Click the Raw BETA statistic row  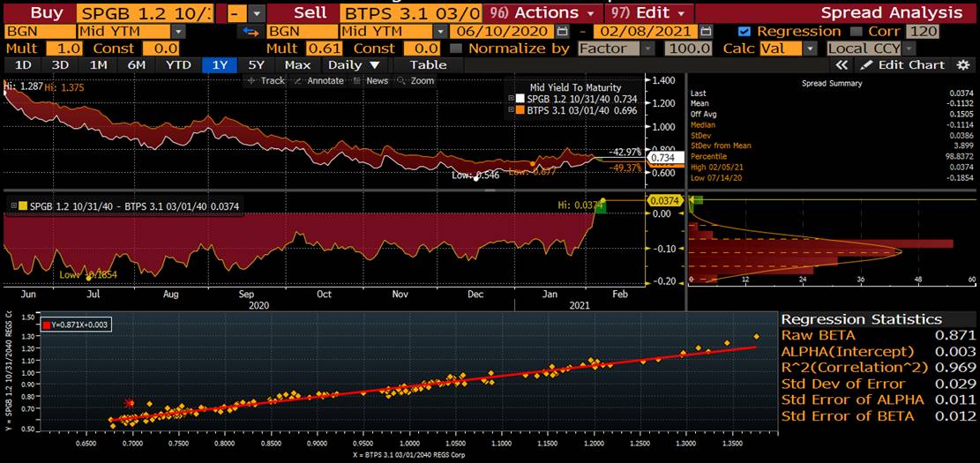879,335
